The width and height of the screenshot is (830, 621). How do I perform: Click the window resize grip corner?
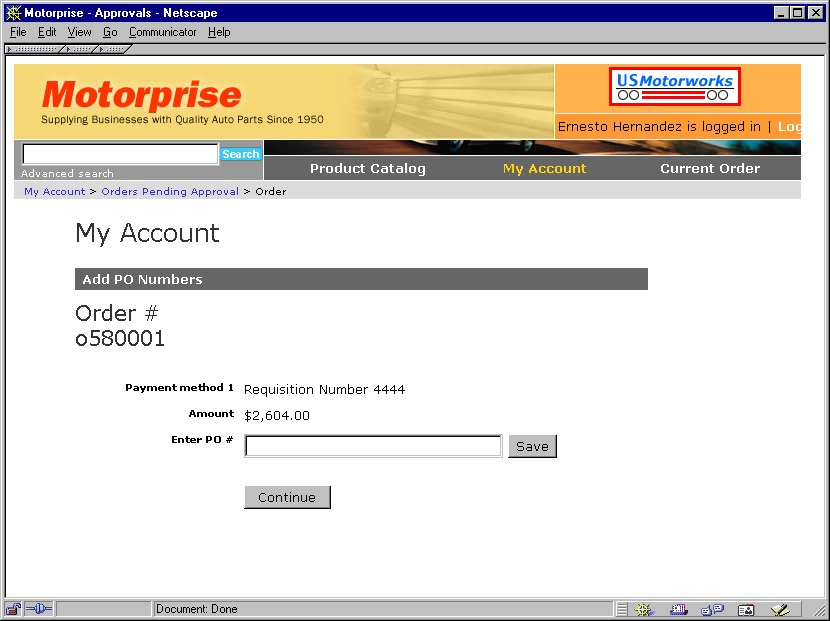pos(818,610)
